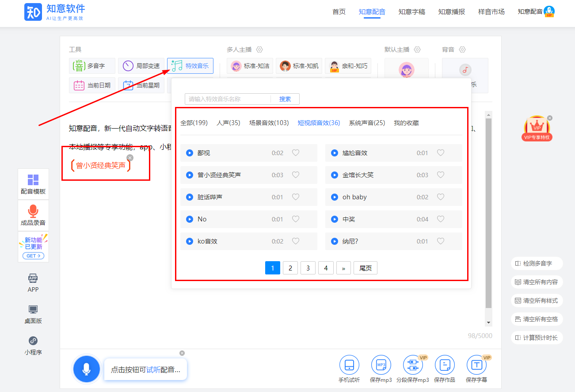Viewport: 575px width, 392px height.
Task: Open 配音模板 in the left sidebar
Action: tap(33, 184)
